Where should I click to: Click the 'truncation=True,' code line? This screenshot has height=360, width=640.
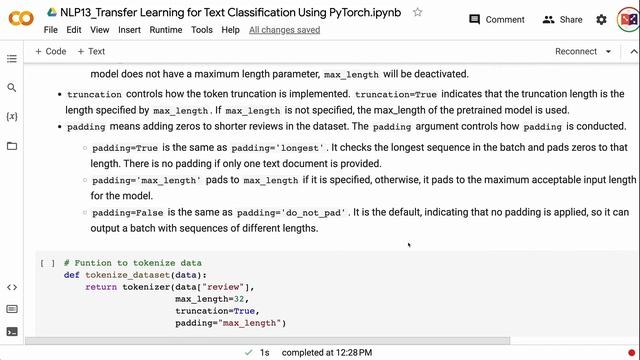tap(217, 311)
